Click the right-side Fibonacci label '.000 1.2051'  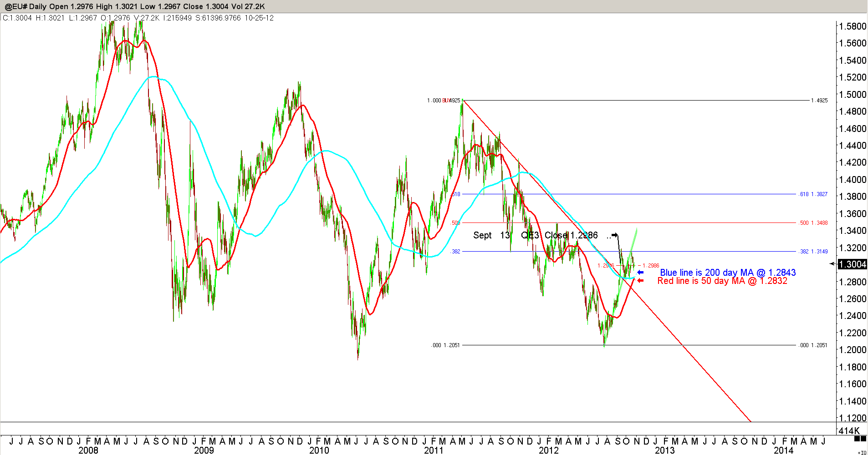[813, 345]
